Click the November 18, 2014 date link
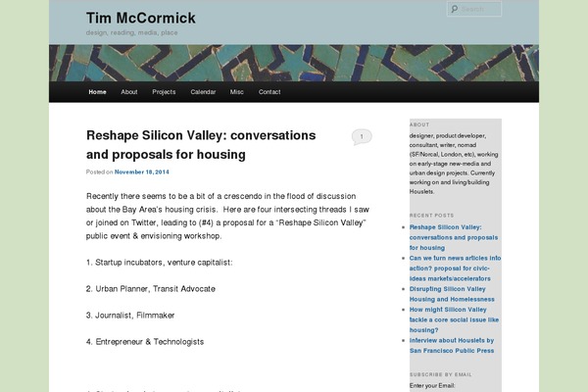The image size is (588, 392). 142,172
